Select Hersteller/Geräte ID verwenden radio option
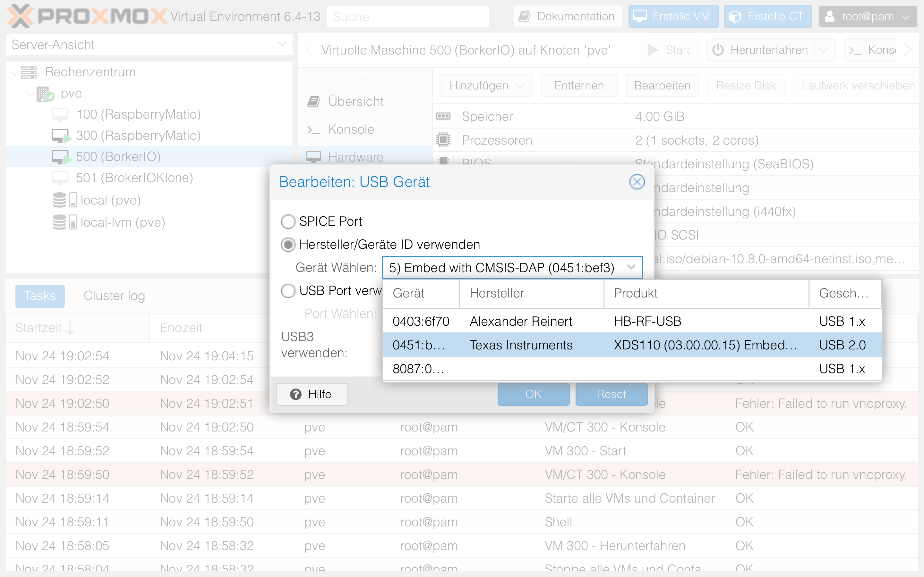Screen dimensions: 924x577 pos(288,245)
